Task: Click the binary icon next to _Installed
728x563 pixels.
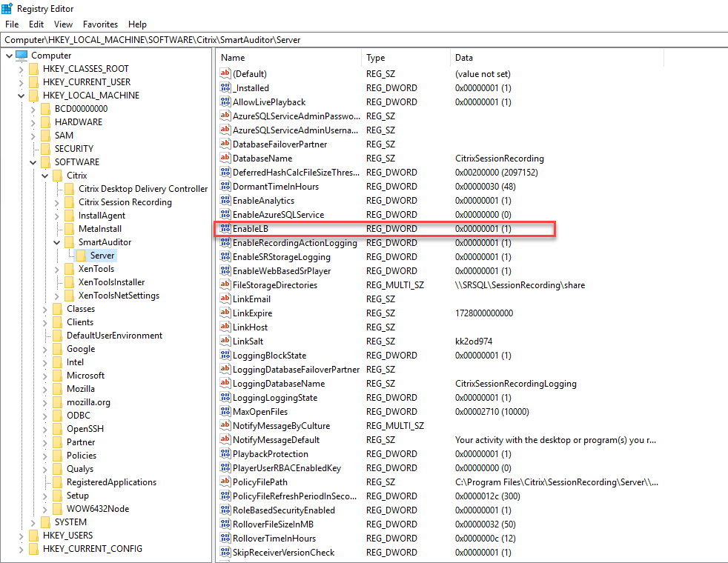Action: click(x=224, y=87)
